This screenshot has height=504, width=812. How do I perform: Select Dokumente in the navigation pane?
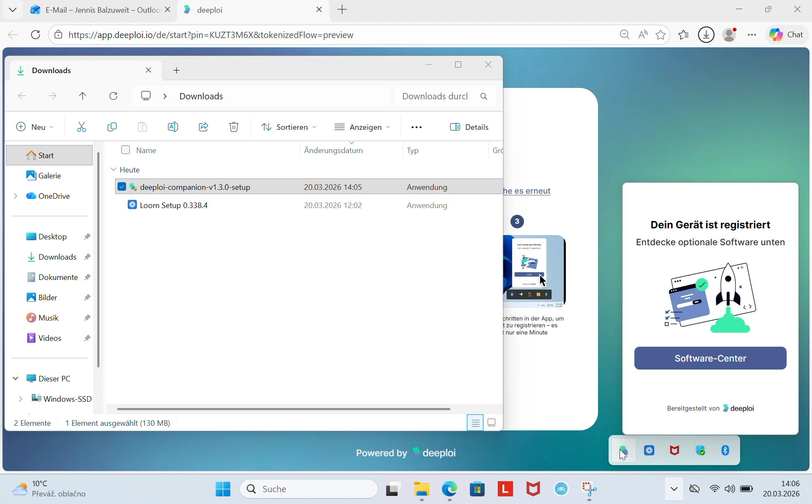(x=58, y=277)
